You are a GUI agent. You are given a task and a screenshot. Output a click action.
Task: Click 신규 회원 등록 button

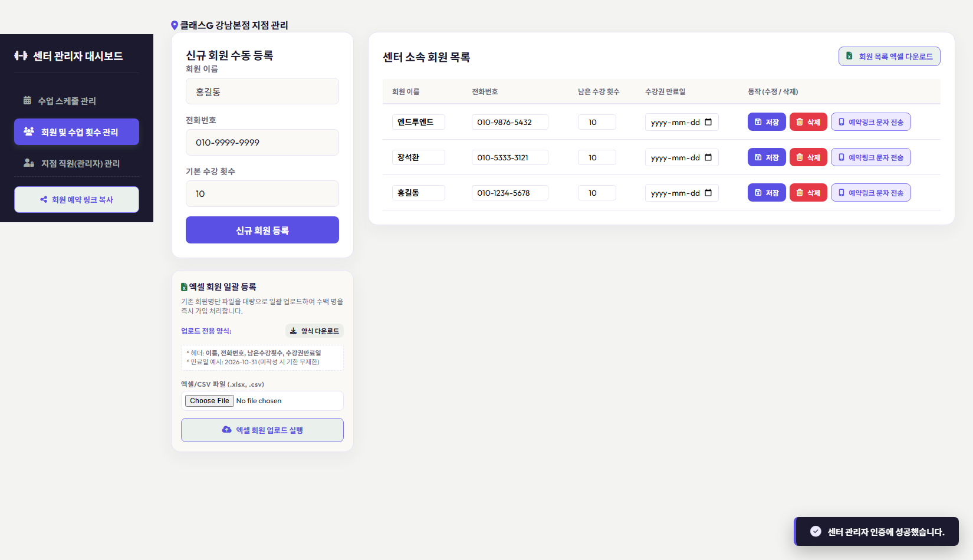[x=262, y=230]
